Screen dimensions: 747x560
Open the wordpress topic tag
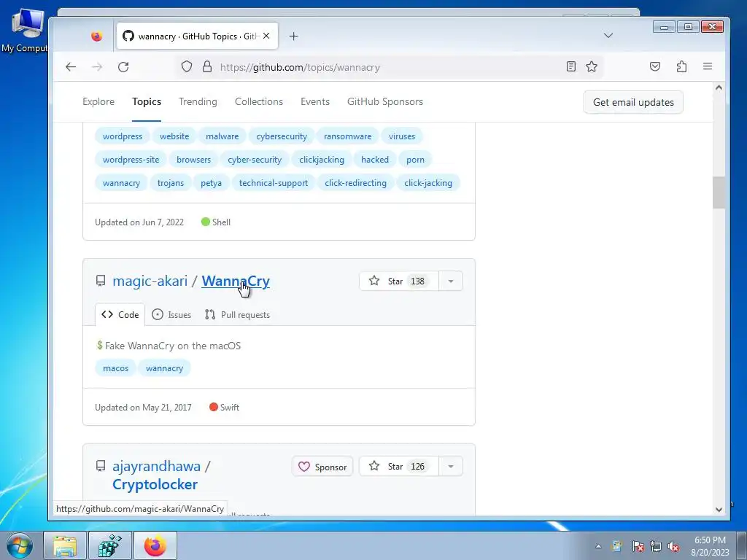click(123, 136)
